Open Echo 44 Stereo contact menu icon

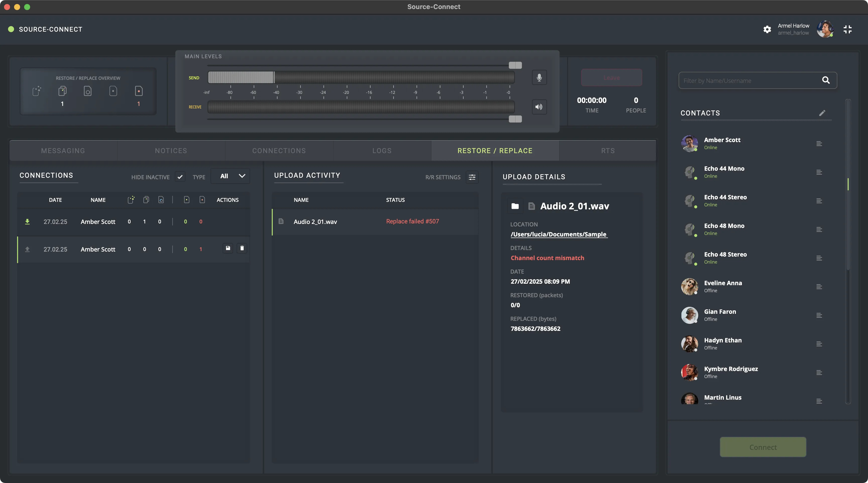pos(819,201)
